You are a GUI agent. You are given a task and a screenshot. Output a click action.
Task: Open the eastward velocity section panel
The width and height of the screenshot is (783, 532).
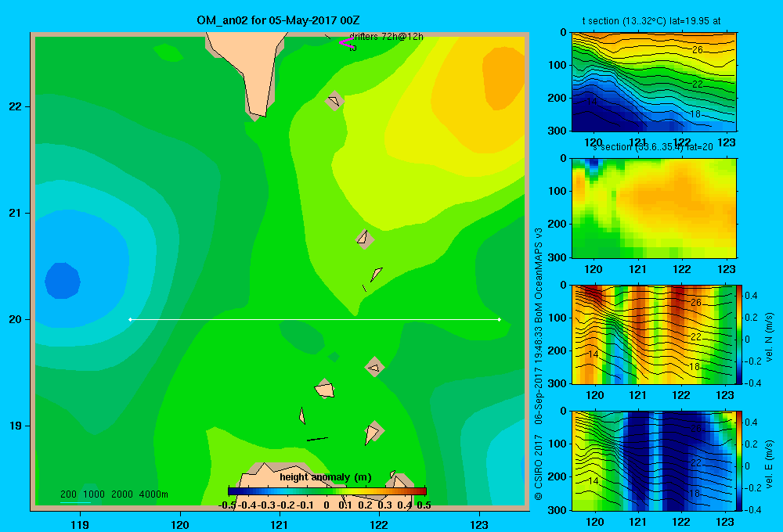(654, 461)
